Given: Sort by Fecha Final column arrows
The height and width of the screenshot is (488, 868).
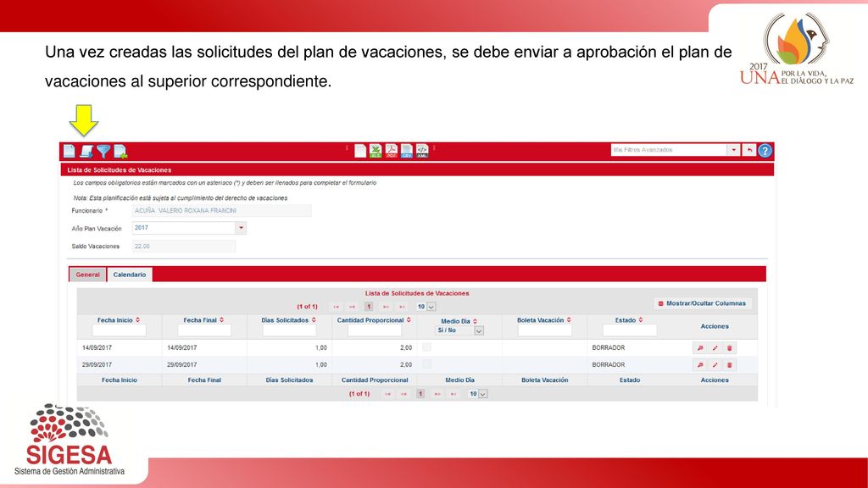Looking at the screenshot, I should click(221, 319).
